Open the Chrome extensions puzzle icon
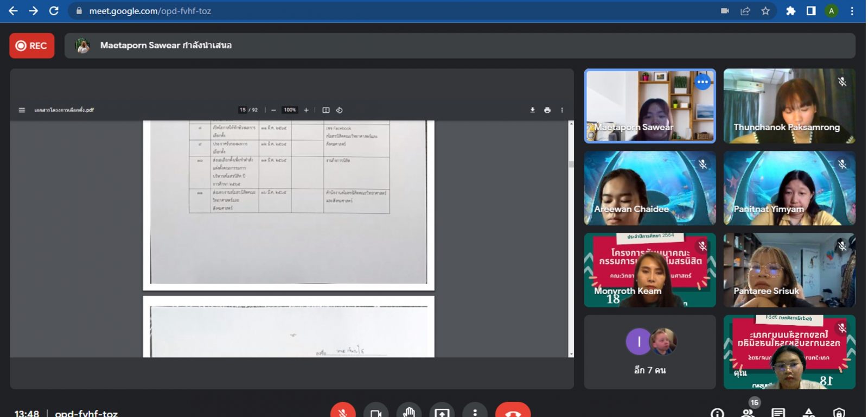868x417 pixels. click(790, 11)
